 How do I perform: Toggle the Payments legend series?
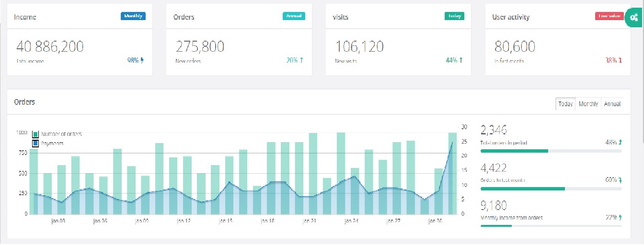[35, 143]
